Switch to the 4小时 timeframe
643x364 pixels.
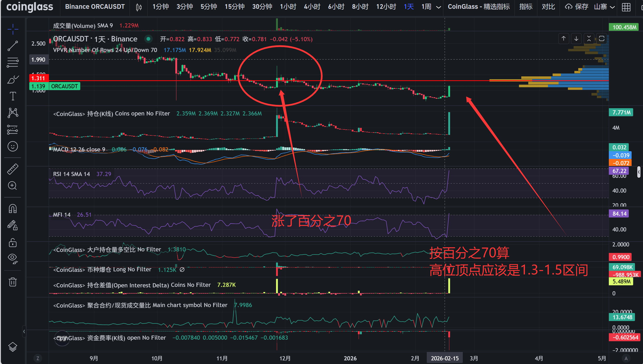click(x=312, y=7)
